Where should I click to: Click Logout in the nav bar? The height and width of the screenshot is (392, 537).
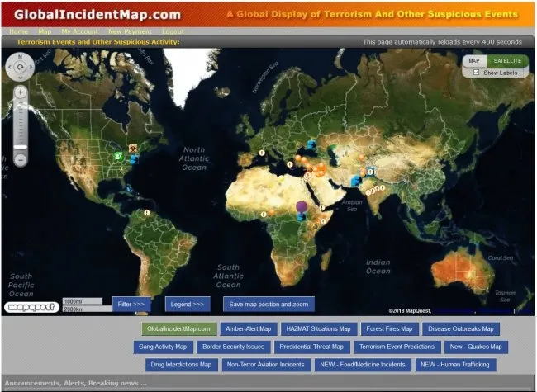point(173,31)
